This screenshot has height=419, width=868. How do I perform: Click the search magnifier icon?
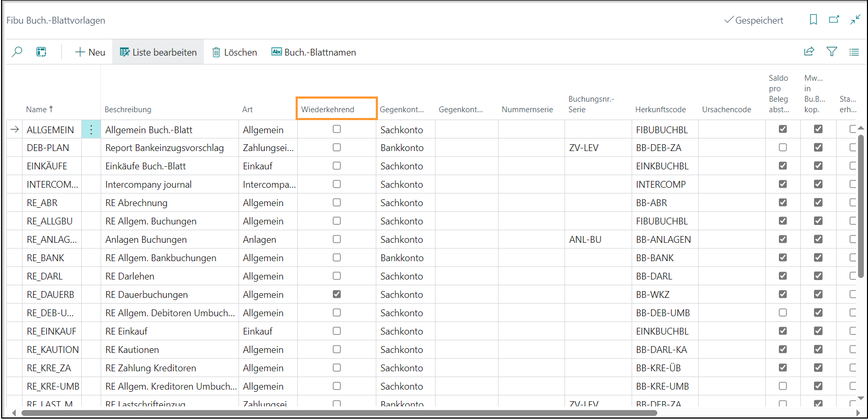[17, 52]
